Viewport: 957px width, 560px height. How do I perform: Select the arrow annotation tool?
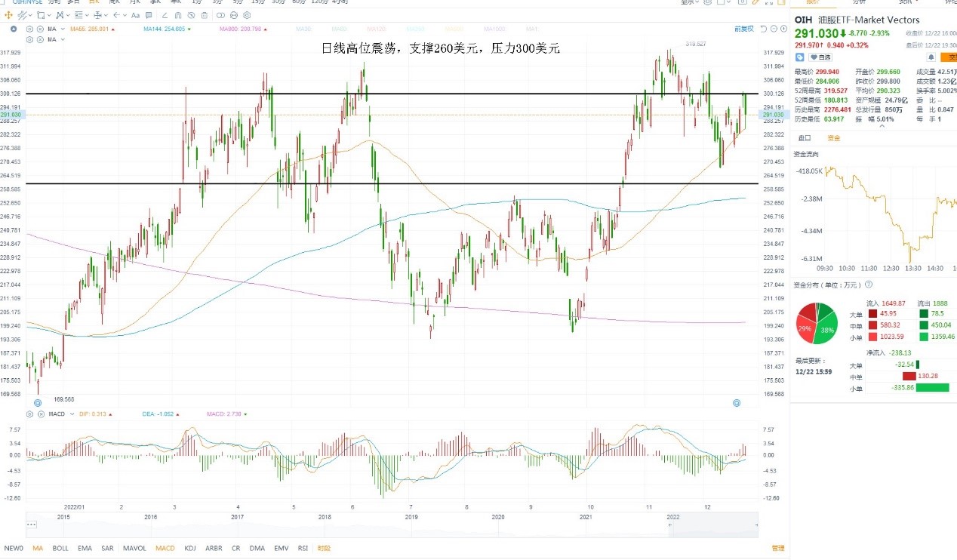(116, 15)
